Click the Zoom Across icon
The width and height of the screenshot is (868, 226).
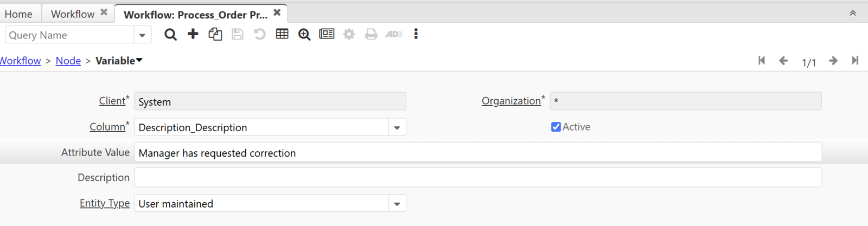304,35
